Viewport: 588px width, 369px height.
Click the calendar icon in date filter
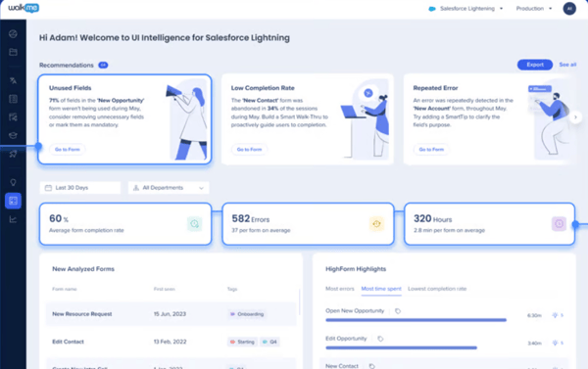point(48,188)
